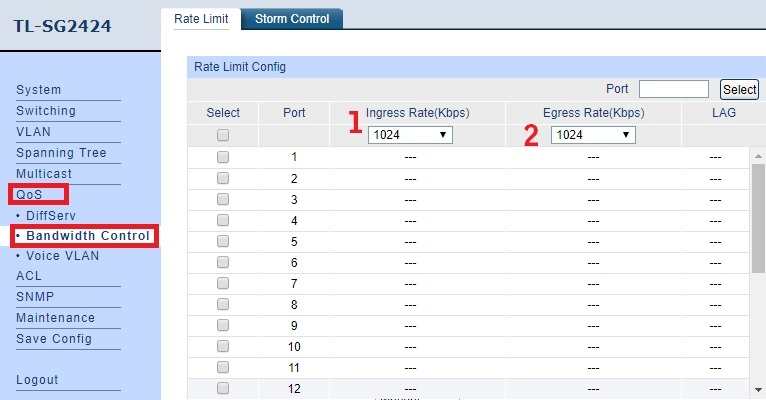
Task: Click the Logout link
Action: click(x=37, y=380)
